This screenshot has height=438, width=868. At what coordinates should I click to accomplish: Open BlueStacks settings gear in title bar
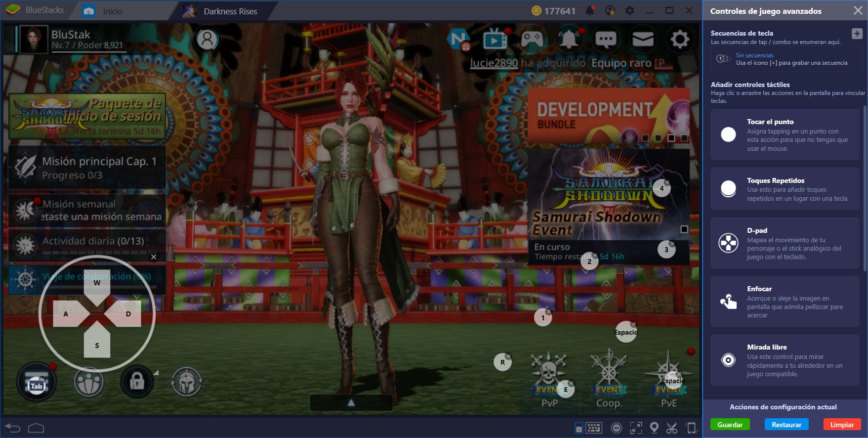(x=630, y=10)
